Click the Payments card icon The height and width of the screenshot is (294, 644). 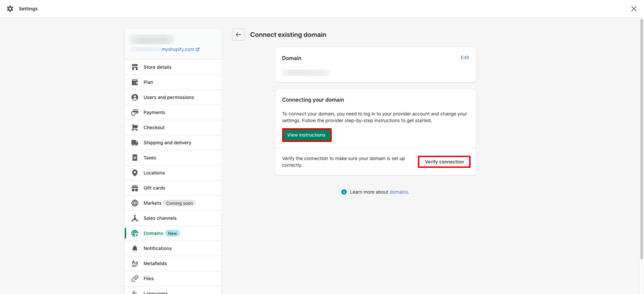tap(135, 113)
